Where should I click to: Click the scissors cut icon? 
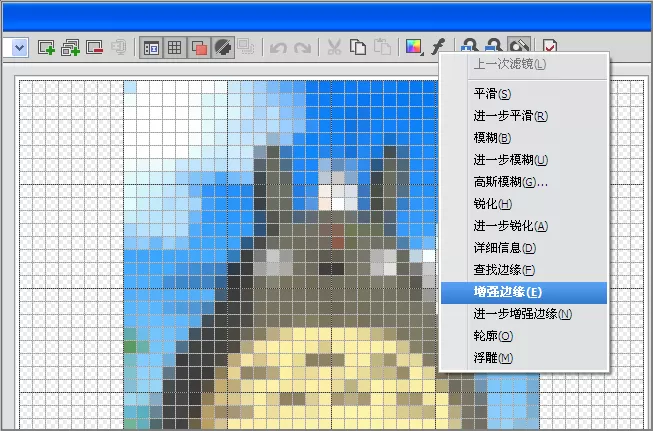tap(334, 47)
